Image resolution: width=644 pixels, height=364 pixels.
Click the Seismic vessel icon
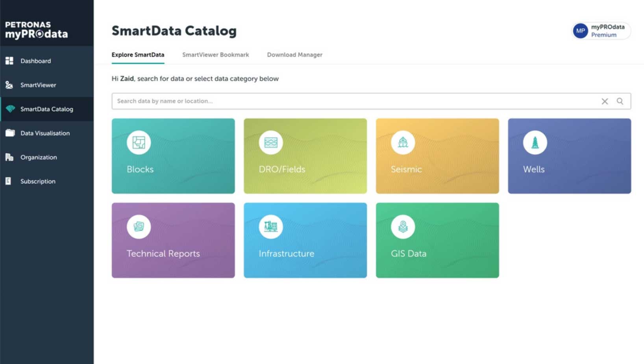pyautogui.click(x=403, y=142)
